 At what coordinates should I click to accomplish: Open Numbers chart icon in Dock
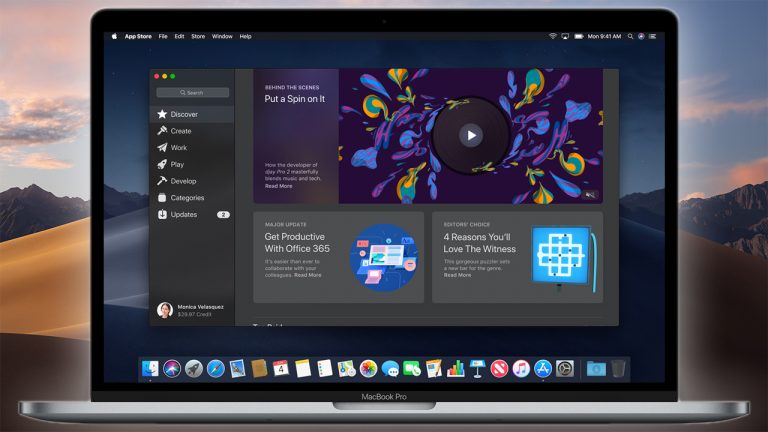click(456, 368)
